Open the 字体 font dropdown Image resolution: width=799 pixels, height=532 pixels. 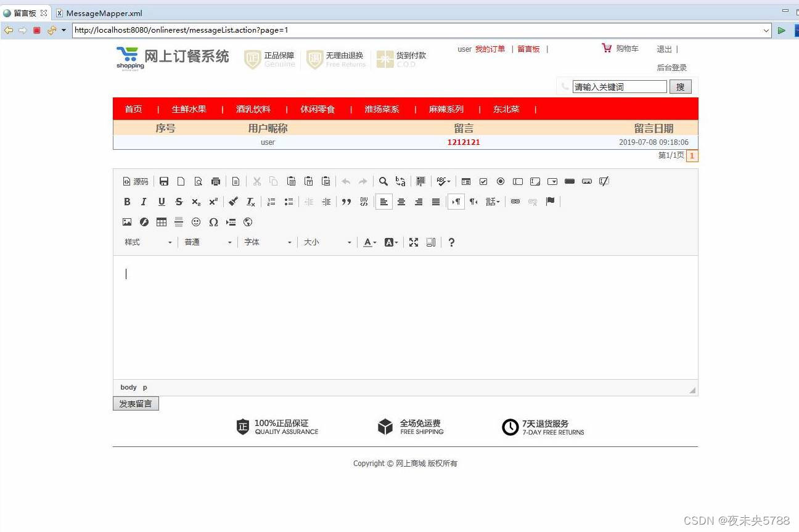268,242
